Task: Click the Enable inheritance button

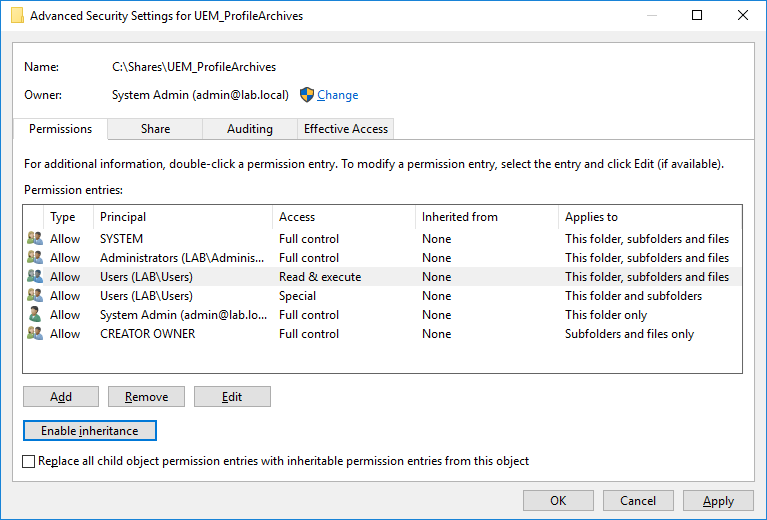Action: [89, 431]
